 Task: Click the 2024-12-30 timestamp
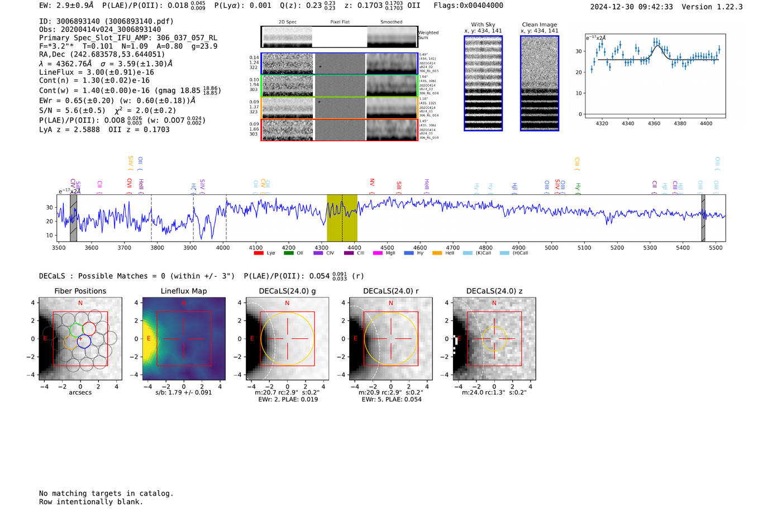coord(631,7)
